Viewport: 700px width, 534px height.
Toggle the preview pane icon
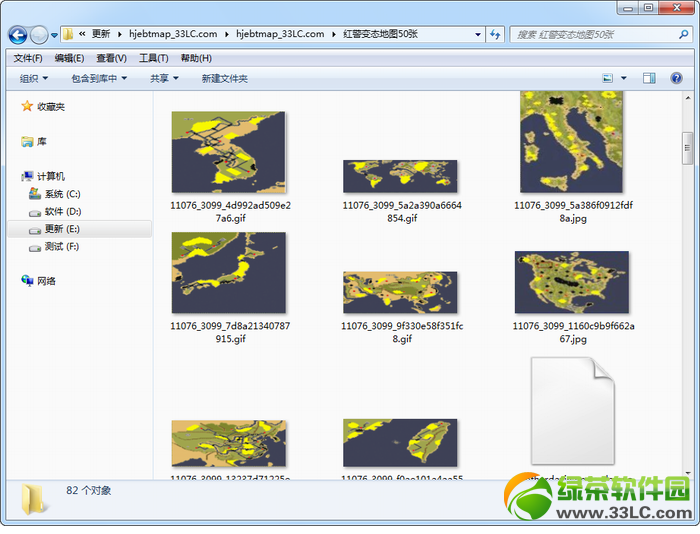pyautogui.click(x=649, y=78)
